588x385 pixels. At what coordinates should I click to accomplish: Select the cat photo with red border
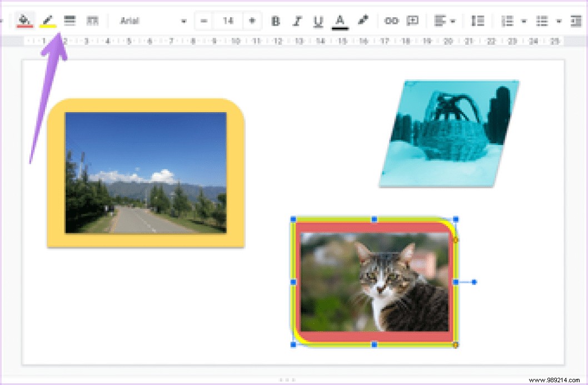tap(374, 282)
